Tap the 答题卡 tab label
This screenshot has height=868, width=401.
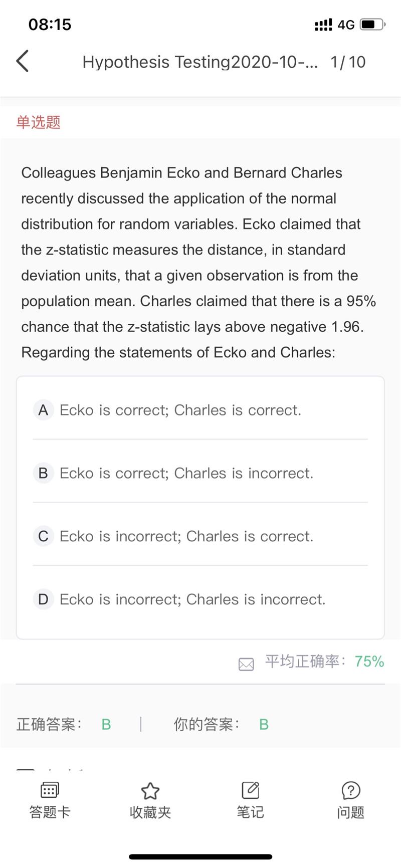[50, 812]
